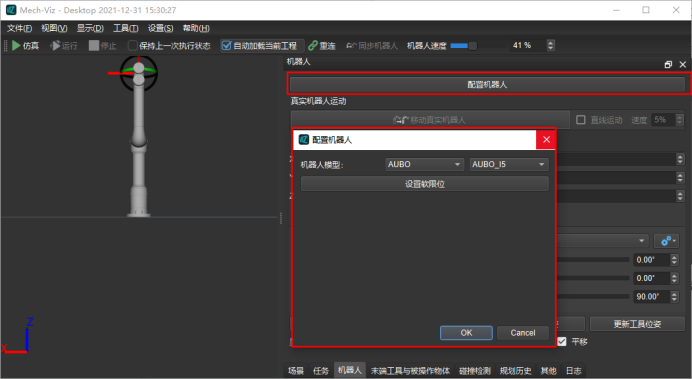Select the 机器人 bottom tab
Screen dimensions: 692x379
click(350, 370)
